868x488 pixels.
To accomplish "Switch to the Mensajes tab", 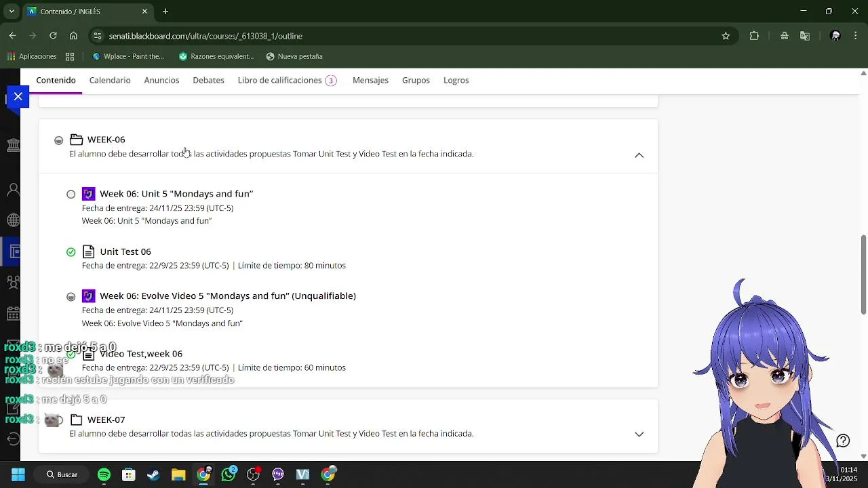I will (370, 80).
